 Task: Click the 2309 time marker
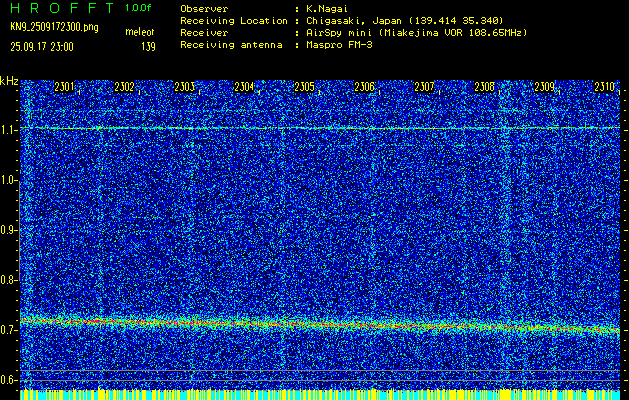click(x=545, y=87)
